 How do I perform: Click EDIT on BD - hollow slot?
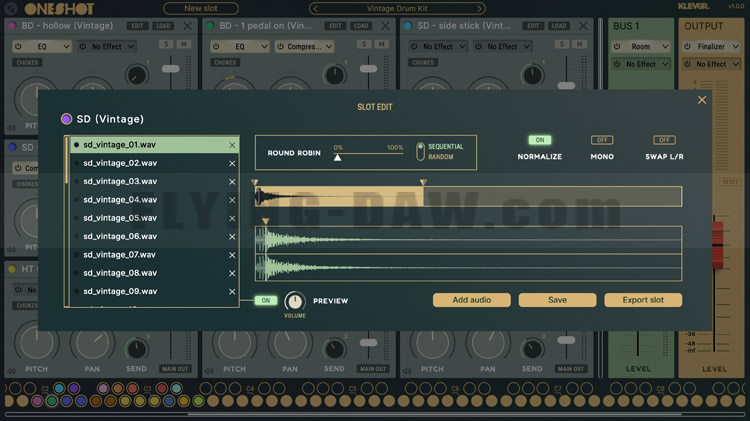click(x=137, y=26)
